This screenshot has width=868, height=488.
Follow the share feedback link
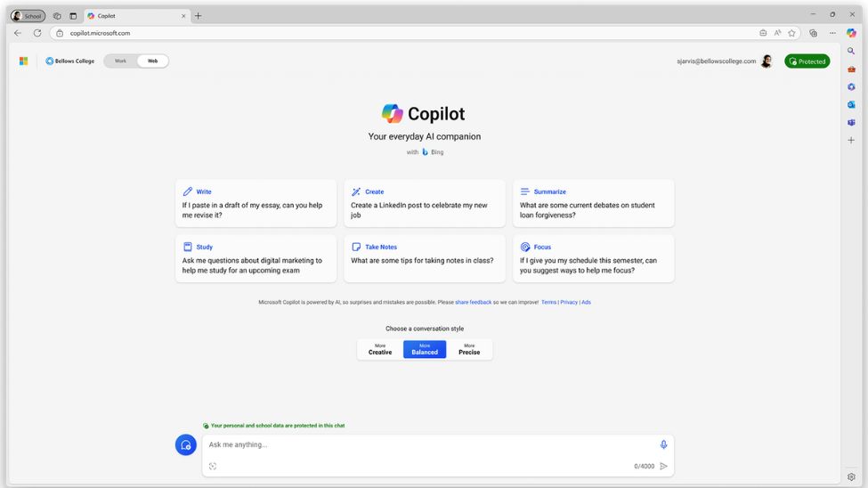tap(473, 303)
